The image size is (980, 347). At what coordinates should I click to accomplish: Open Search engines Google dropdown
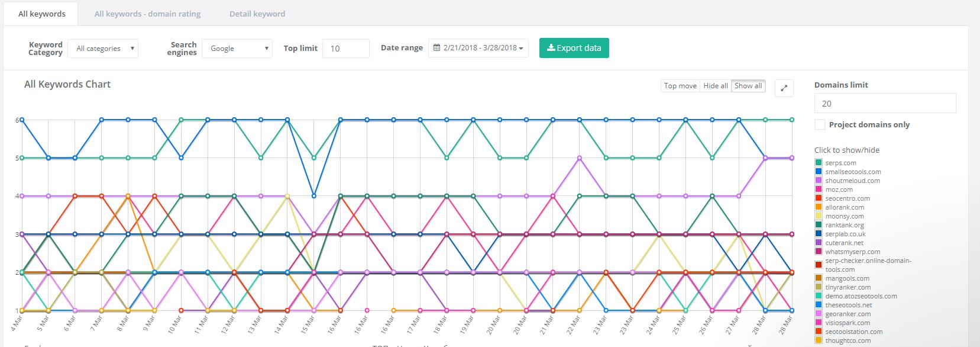(237, 49)
